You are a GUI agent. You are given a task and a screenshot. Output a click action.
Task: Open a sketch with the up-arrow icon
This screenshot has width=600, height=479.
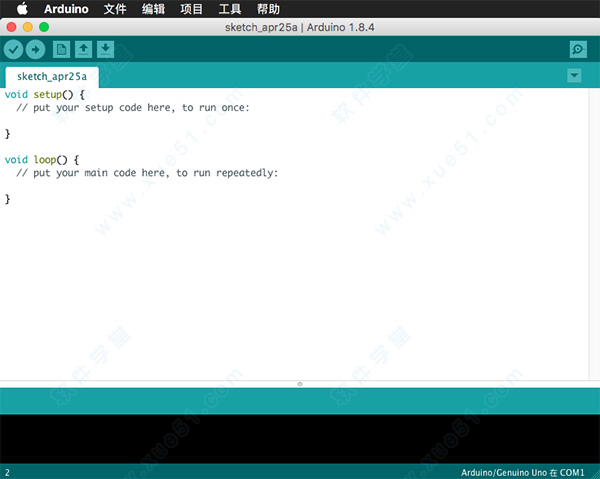[x=83, y=50]
